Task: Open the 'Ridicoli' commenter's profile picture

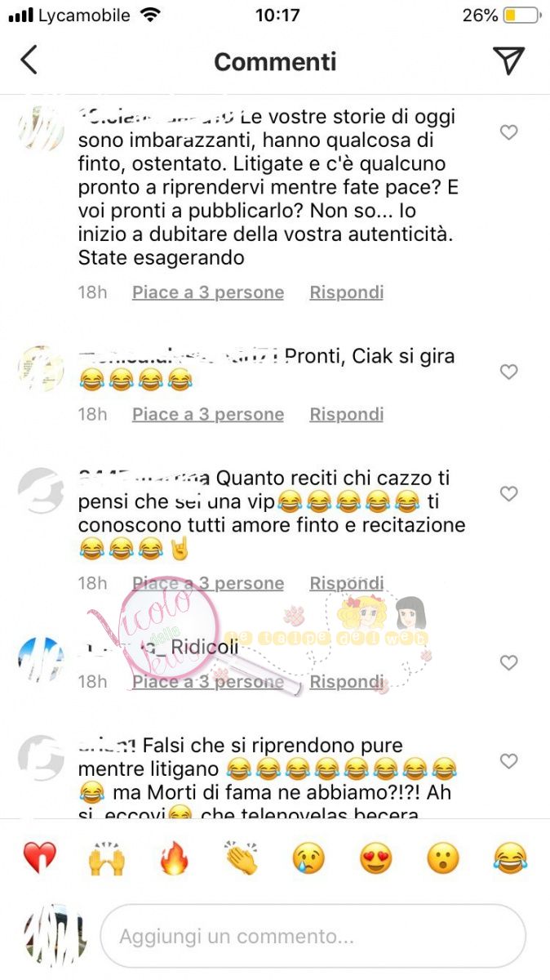Action: point(41,660)
